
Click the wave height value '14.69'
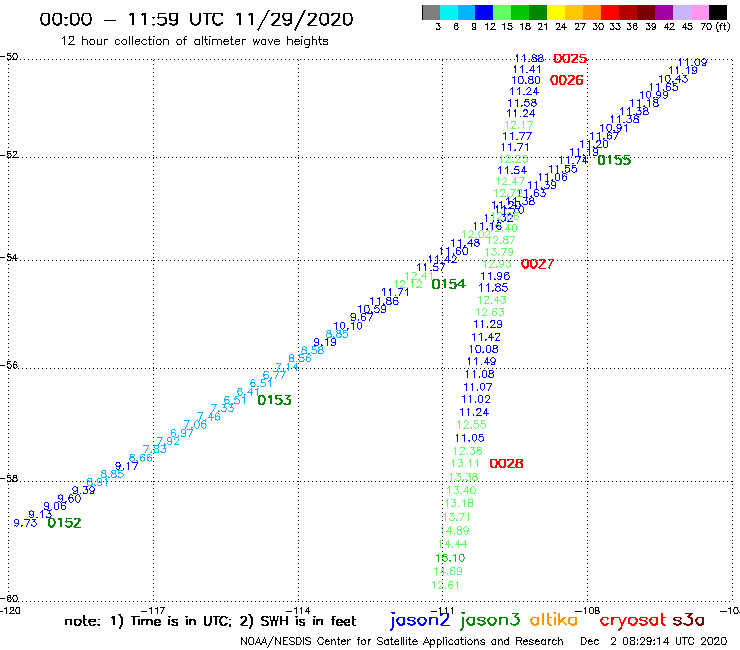448,571
